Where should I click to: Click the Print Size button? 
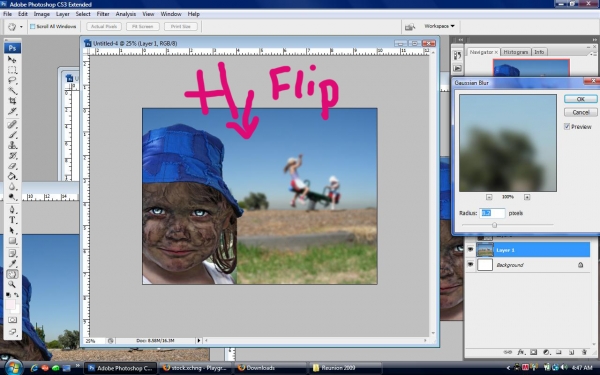[181, 26]
